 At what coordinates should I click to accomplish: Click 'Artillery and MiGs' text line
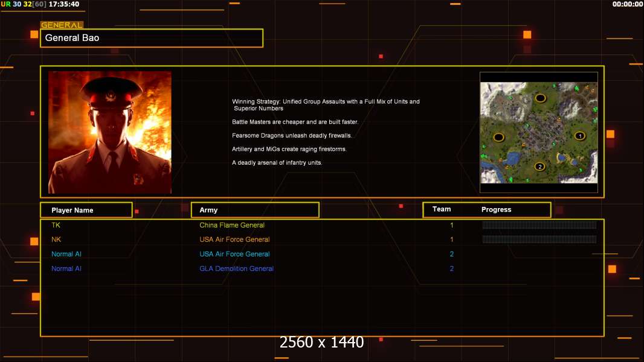289,149
